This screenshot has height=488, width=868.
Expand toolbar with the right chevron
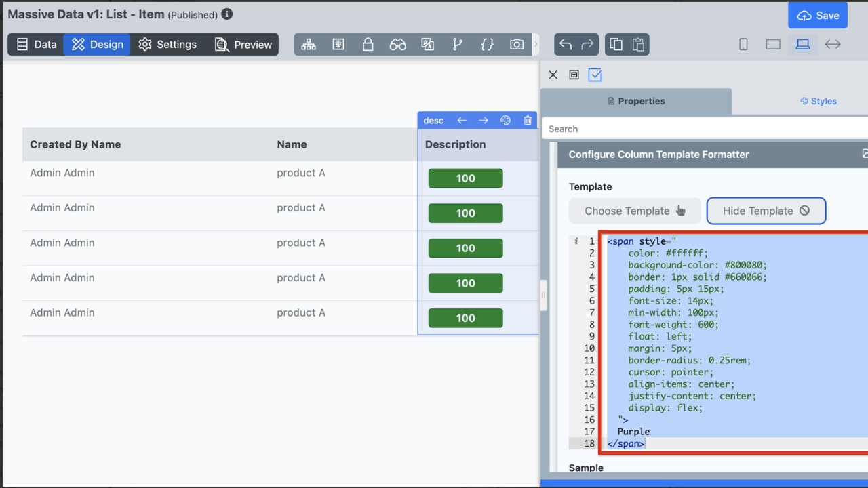pos(536,45)
